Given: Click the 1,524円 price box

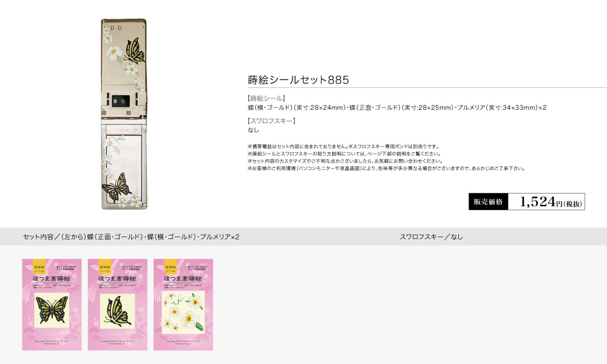Looking at the screenshot, I should pyautogui.click(x=546, y=201).
